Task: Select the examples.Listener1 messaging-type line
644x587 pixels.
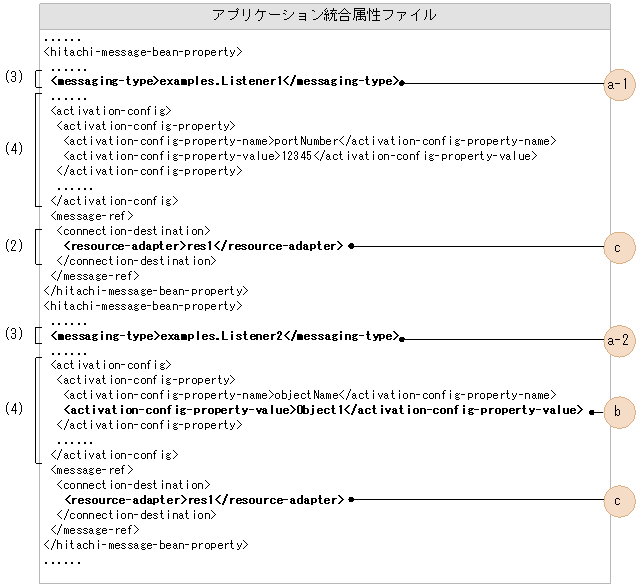Action: [224, 82]
